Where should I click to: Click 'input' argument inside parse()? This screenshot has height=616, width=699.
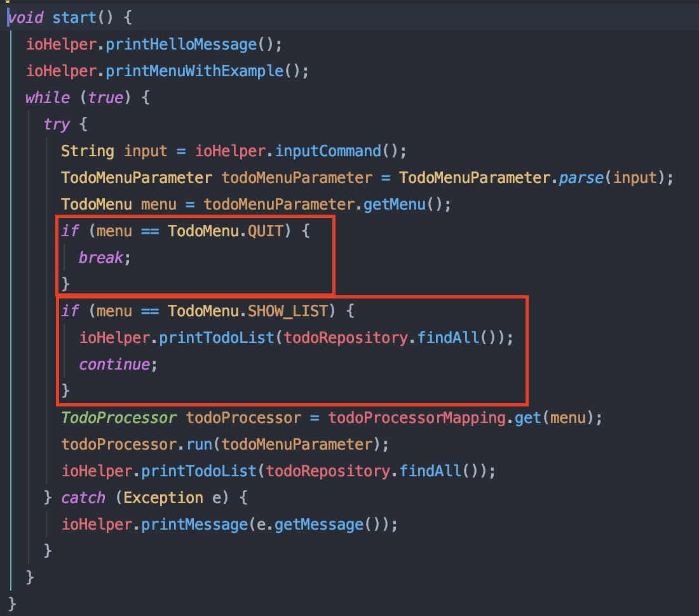click(635, 178)
